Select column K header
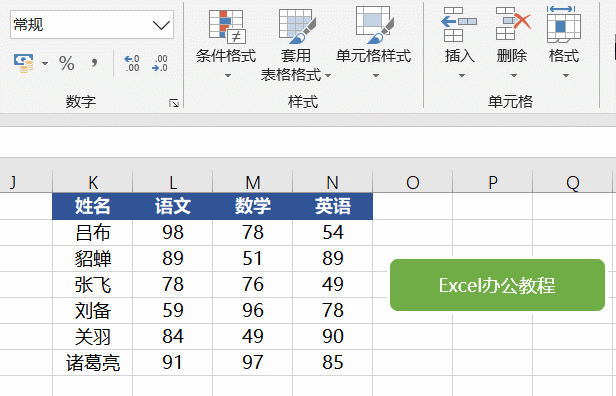This screenshot has width=616, height=396. point(93,182)
